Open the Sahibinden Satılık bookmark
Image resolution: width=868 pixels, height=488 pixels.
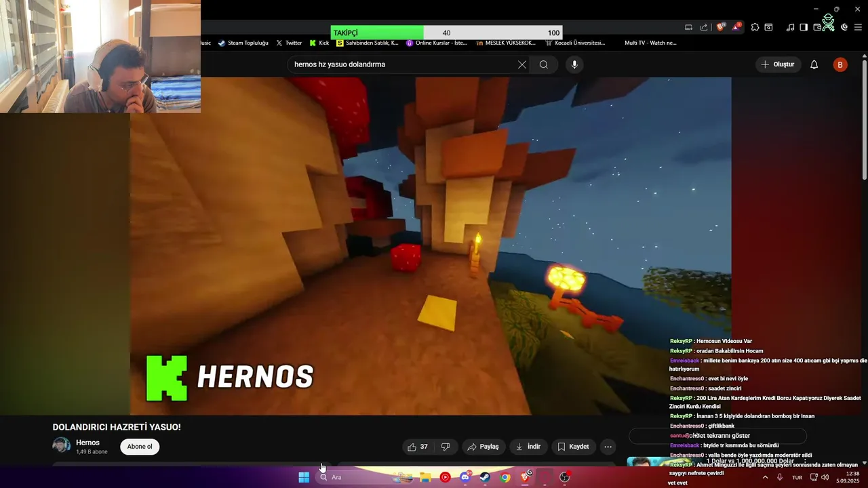(368, 43)
